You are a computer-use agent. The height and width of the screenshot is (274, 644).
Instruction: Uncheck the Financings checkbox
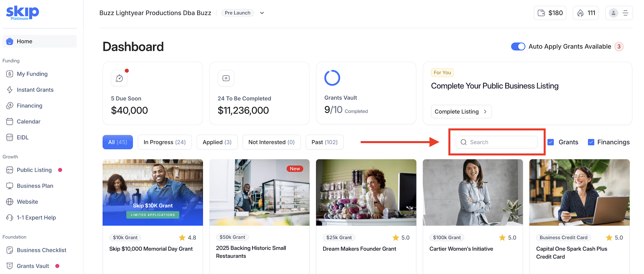591,142
